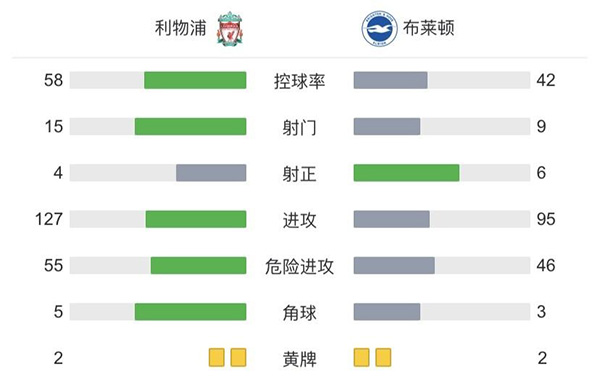Image resolution: width=600 pixels, height=380 pixels.
Task: Open the 利物浦 team name
Action: [181, 28]
